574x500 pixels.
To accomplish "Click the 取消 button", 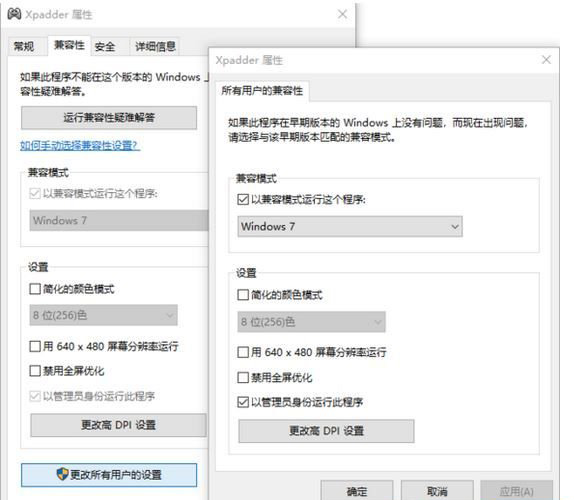I will click(x=437, y=490).
